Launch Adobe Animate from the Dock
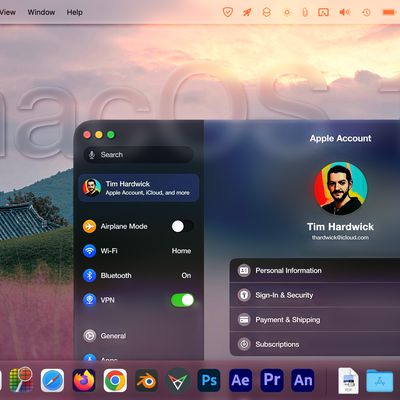Screen dimensions: 400x400 (x=303, y=380)
